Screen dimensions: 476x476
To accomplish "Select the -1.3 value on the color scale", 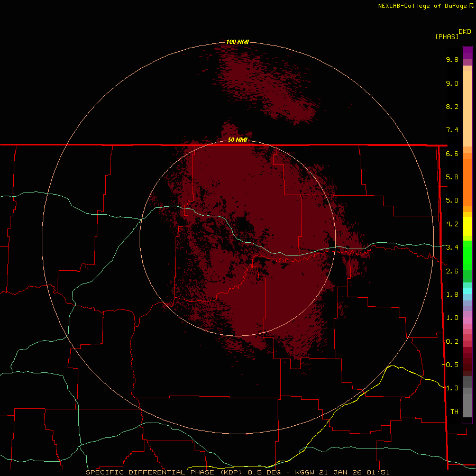I will 451,388.
